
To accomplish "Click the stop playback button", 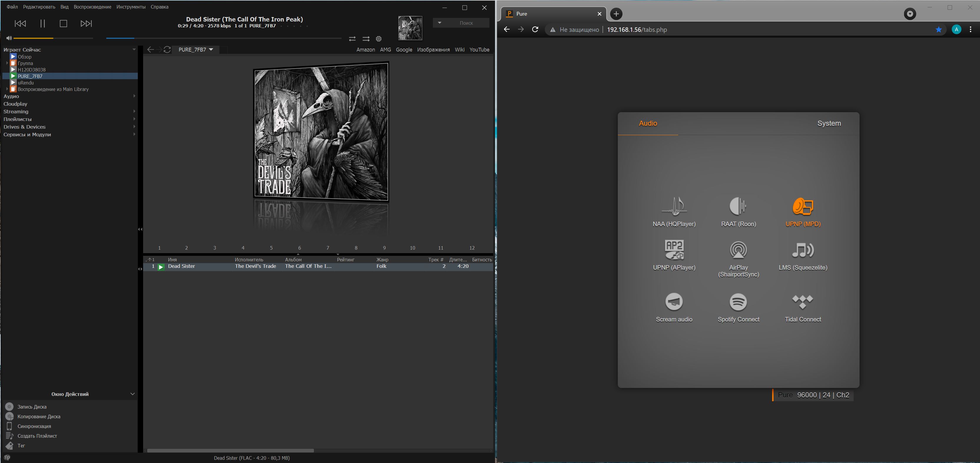I will coord(64,24).
